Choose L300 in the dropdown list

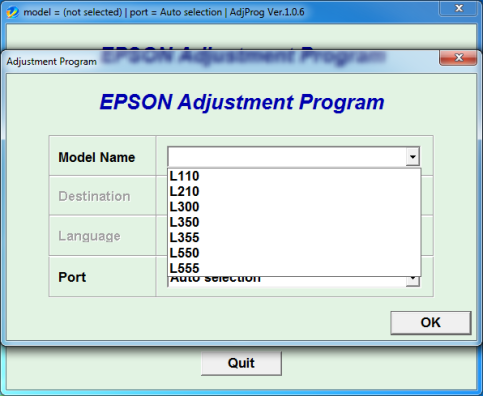point(294,207)
